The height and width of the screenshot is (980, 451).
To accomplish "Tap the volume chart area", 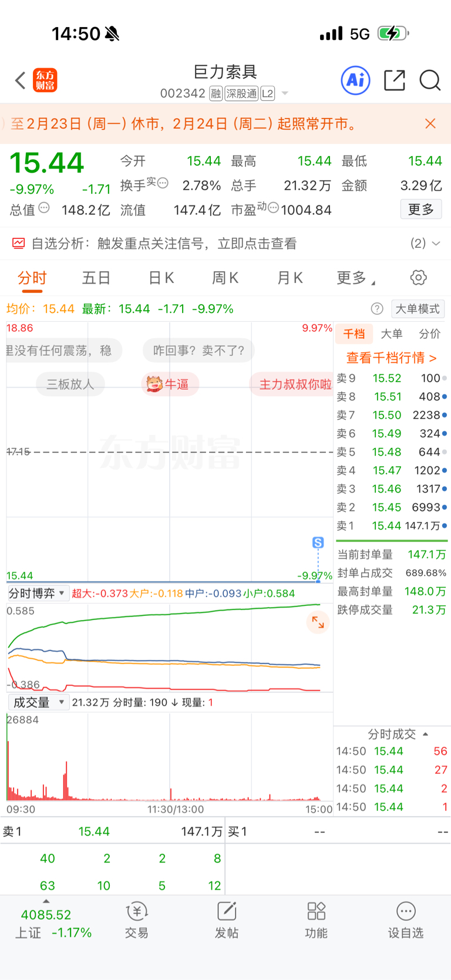I will (170, 757).
